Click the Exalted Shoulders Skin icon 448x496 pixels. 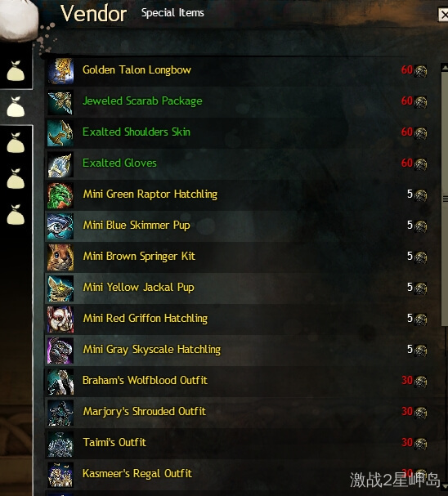pyautogui.click(x=60, y=133)
